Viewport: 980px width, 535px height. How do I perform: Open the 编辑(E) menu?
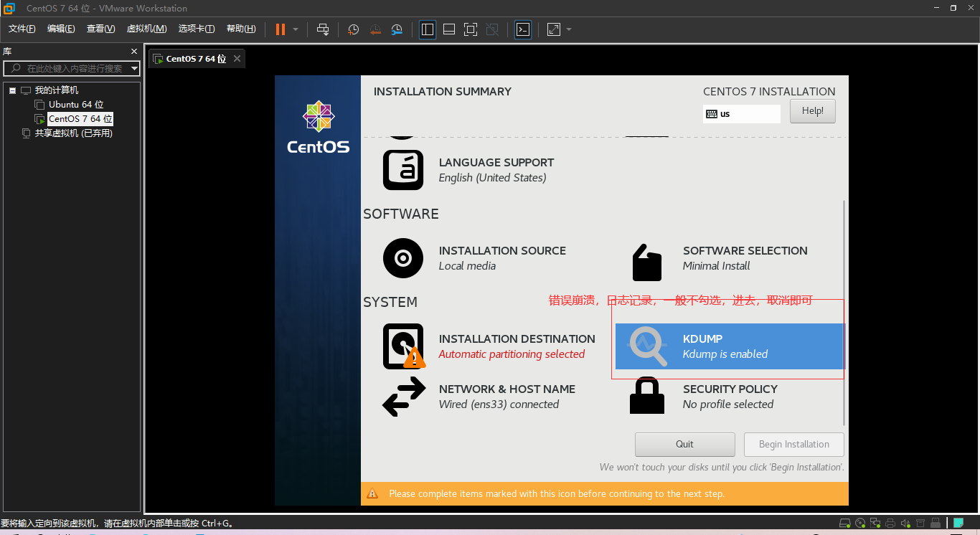point(61,29)
